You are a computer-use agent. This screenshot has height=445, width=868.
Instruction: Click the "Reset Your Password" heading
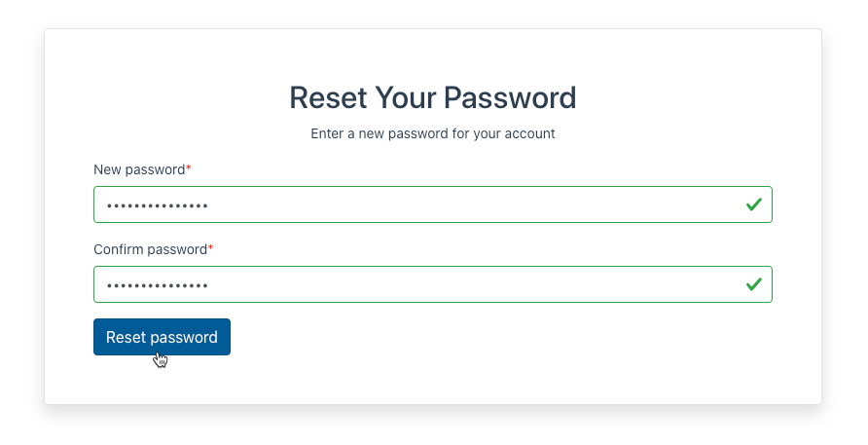click(x=433, y=97)
